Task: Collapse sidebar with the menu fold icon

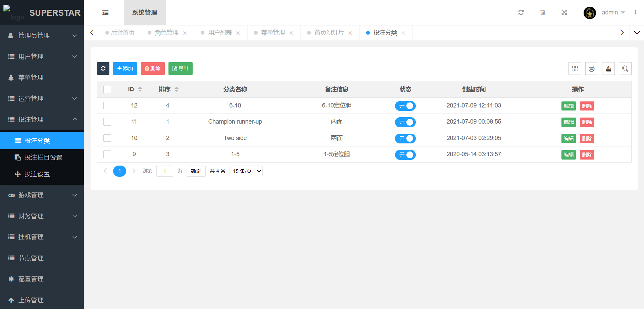Action: (x=105, y=13)
